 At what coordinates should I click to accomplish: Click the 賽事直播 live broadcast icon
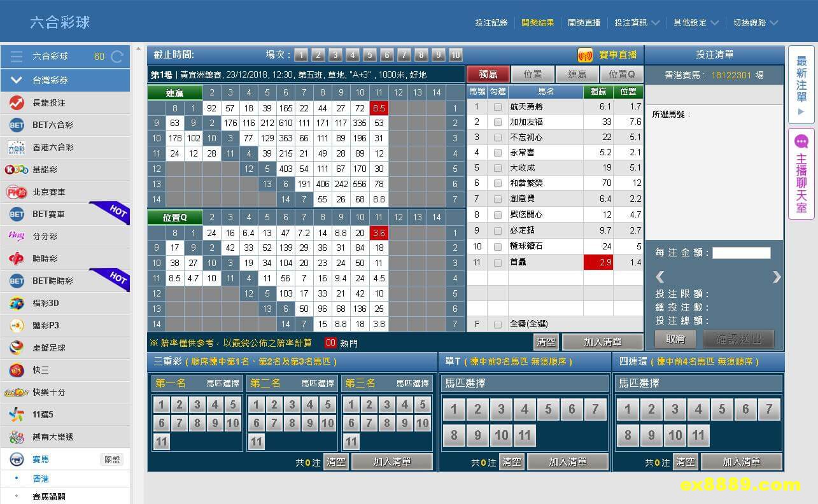585,55
